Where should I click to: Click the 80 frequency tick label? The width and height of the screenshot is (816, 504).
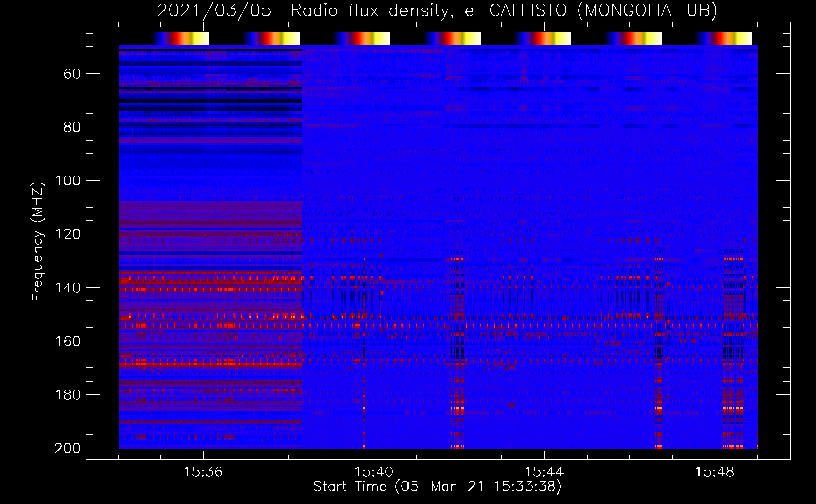(72, 127)
